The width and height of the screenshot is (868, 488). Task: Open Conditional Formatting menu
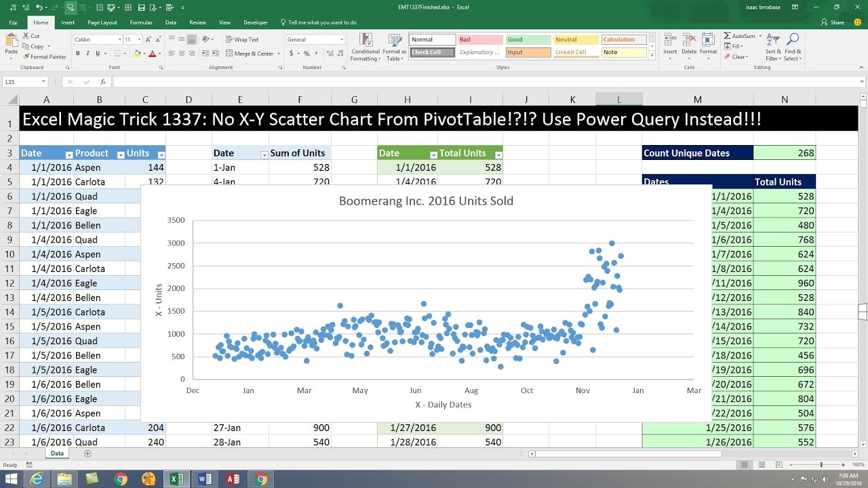[365, 47]
